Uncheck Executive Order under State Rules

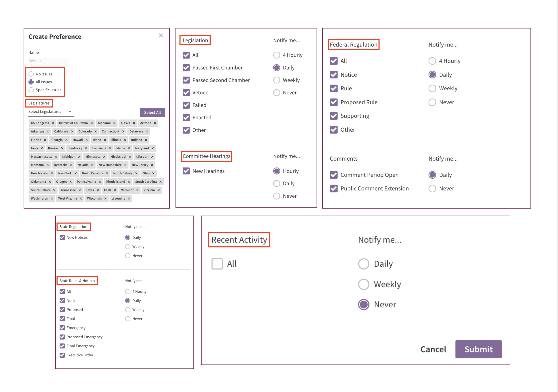point(62,355)
